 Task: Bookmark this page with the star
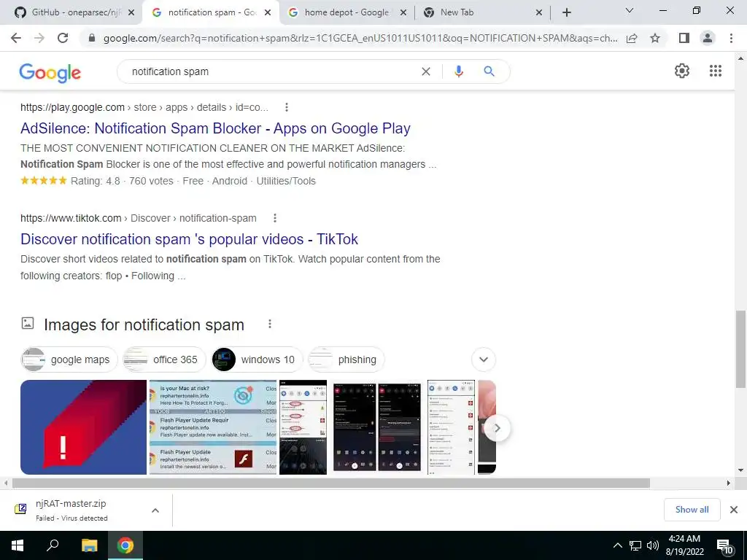pyautogui.click(x=655, y=38)
